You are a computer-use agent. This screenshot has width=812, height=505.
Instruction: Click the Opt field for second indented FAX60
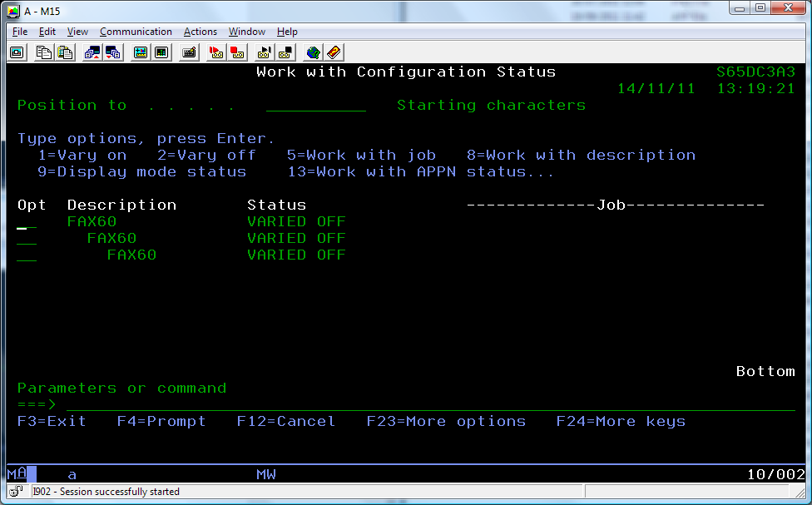[27, 238]
